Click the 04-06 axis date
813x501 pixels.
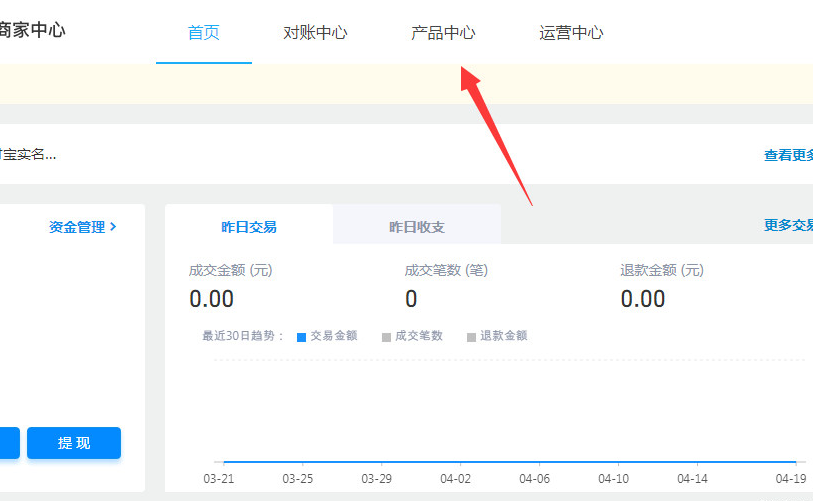point(535,479)
